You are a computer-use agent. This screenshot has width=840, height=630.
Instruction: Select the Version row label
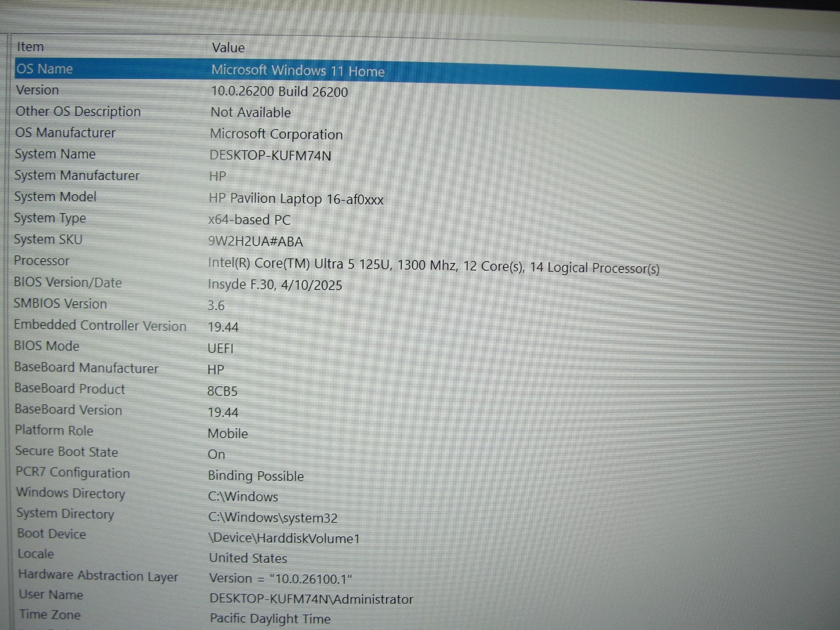pos(37,90)
